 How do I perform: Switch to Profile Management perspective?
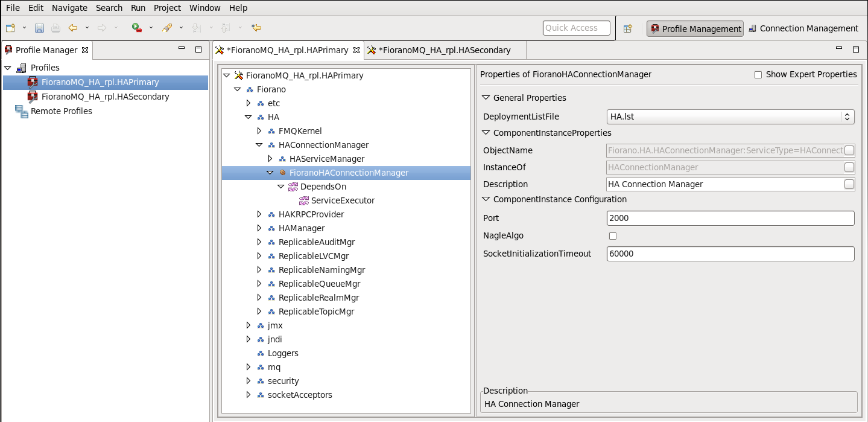[x=695, y=28]
